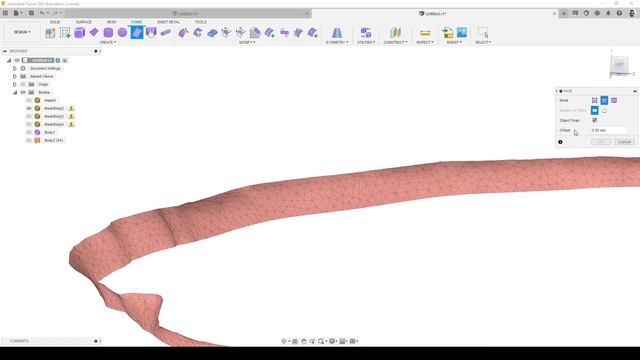Screen dimensions: 640x360
Task: Open the INSPECT menu label
Action: pos(424,42)
